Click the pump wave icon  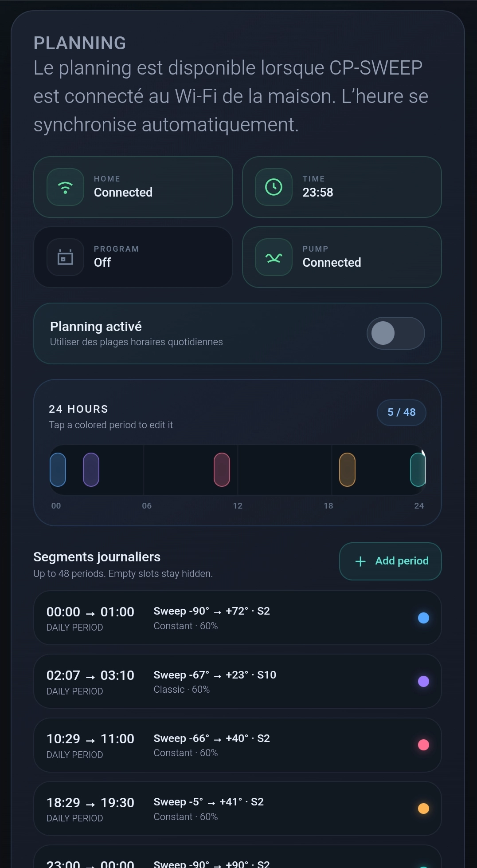(274, 257)
